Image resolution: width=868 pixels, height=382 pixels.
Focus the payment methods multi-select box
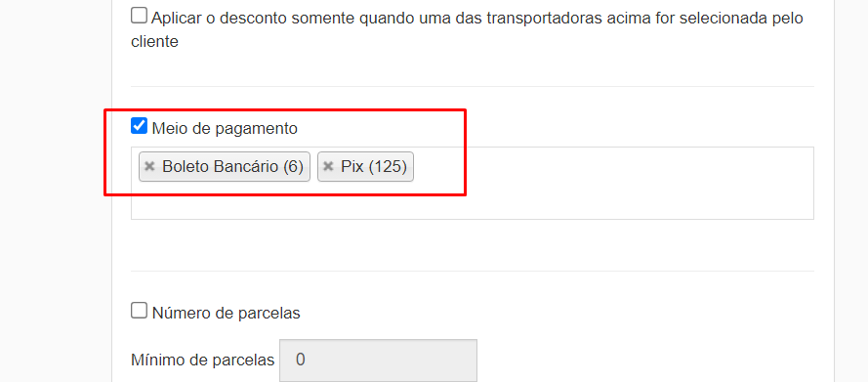pos(473,184)
